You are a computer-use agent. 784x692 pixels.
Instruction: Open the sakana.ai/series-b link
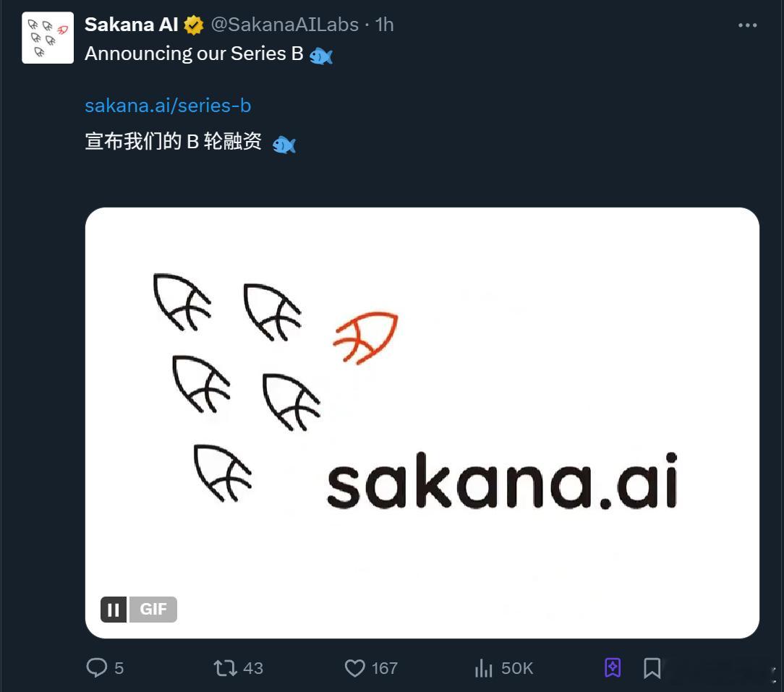(x=168, y=105)
